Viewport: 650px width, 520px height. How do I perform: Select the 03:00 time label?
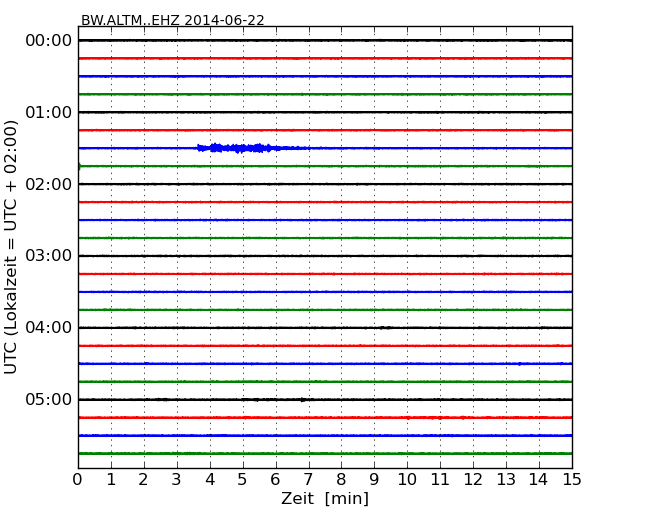click(49, 255)
